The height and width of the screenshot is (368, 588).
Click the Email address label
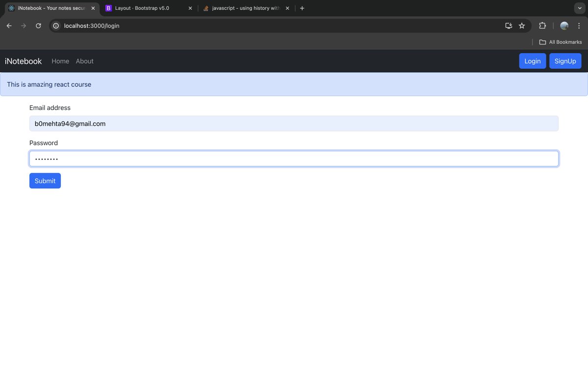pyautogui.click(x=50, y=108)
